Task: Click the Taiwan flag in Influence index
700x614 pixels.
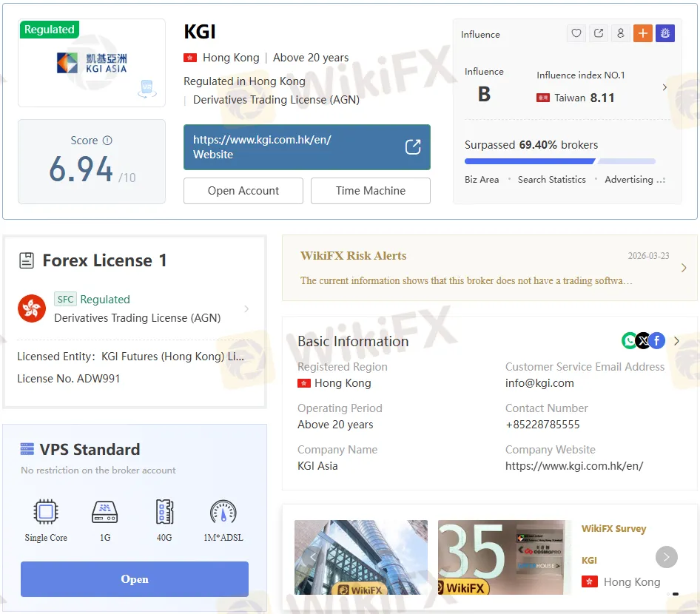Action: click(x=543, y=98)
